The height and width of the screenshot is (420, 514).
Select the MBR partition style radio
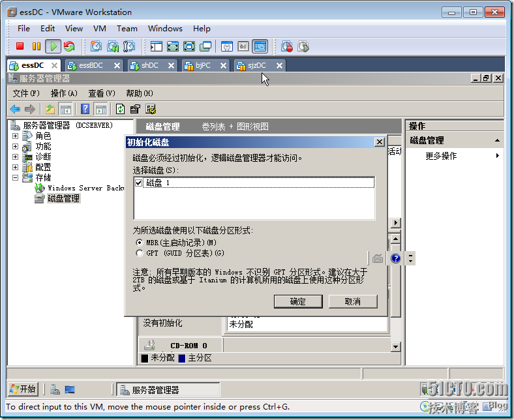coord(140,243)
